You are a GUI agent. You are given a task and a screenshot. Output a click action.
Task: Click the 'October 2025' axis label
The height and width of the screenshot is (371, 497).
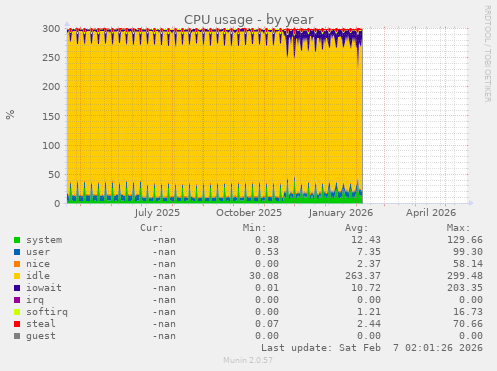tap(249, 213)
